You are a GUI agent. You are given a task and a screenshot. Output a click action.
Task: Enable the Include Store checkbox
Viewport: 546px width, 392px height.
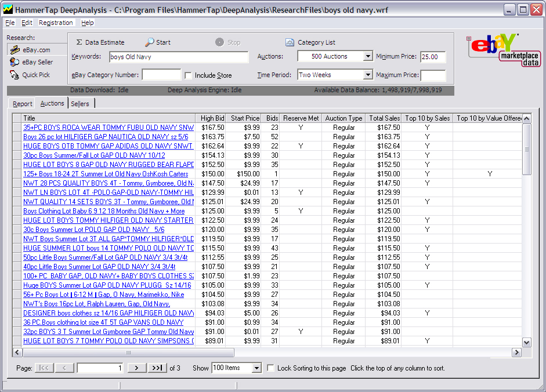click(x=189, y=75)
